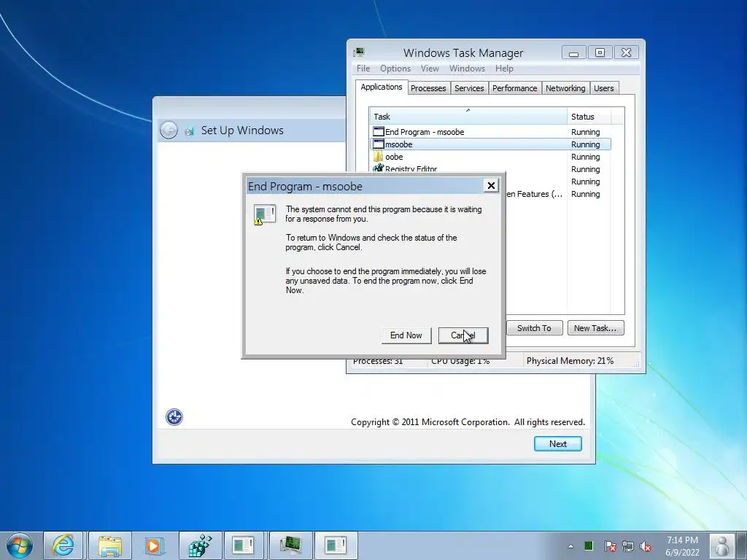Viewport: 747px width, 560px height.
Task: Open the View menu in Task Manager
Action: [x=430, y=69]
